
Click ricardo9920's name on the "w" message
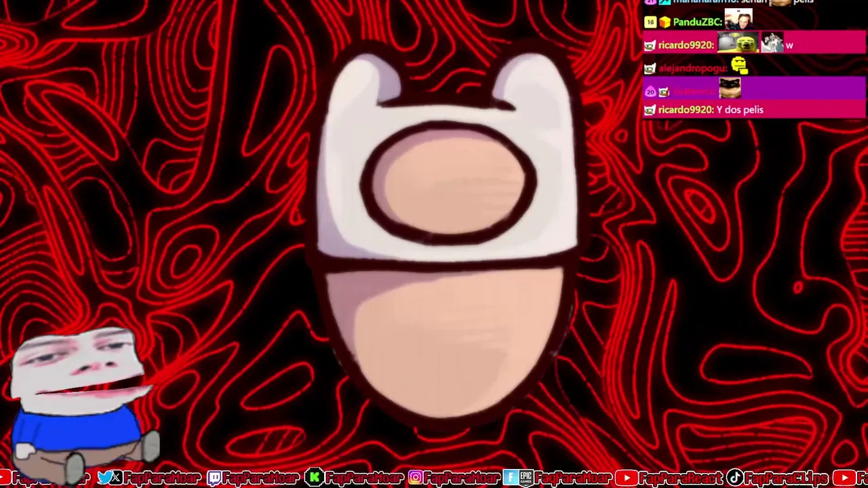686,45
